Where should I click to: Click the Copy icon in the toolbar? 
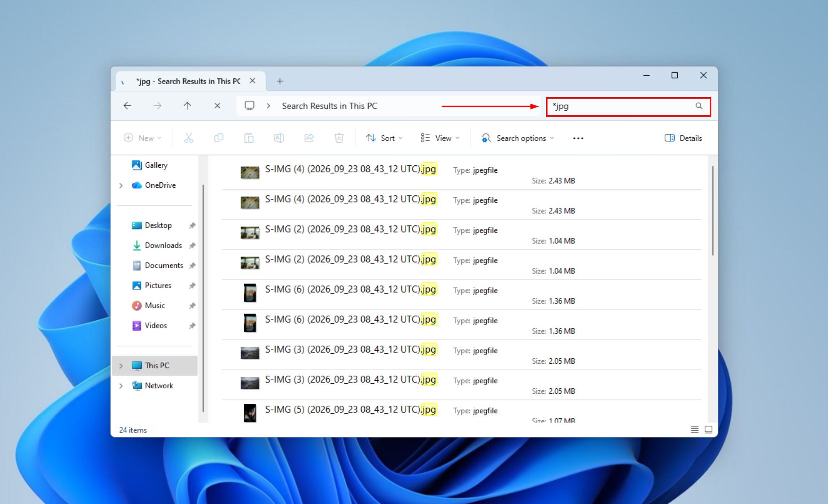point(219,138)
